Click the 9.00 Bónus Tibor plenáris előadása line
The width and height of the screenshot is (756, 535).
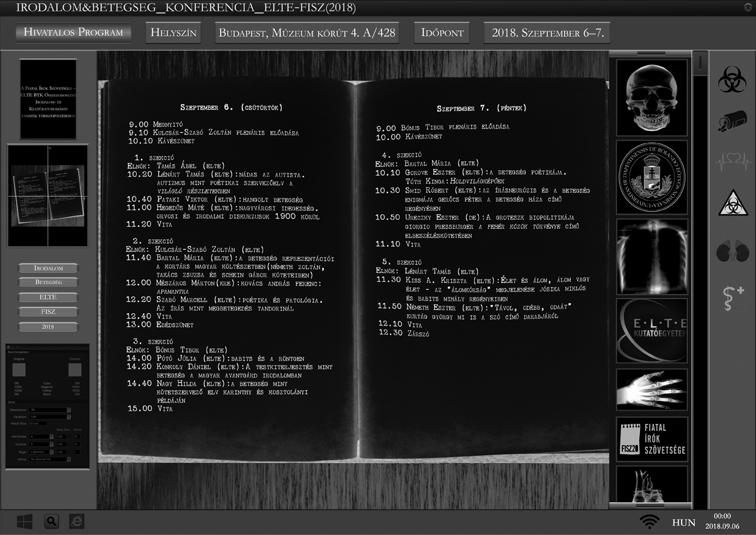442,127
